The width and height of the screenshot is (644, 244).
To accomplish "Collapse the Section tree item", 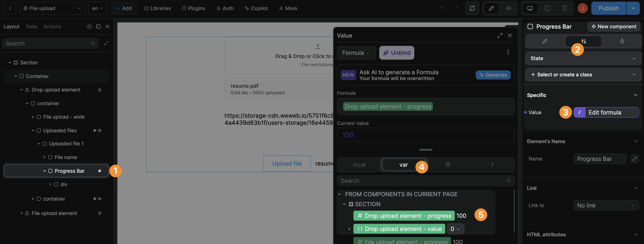I will click(x=10, y=62).
